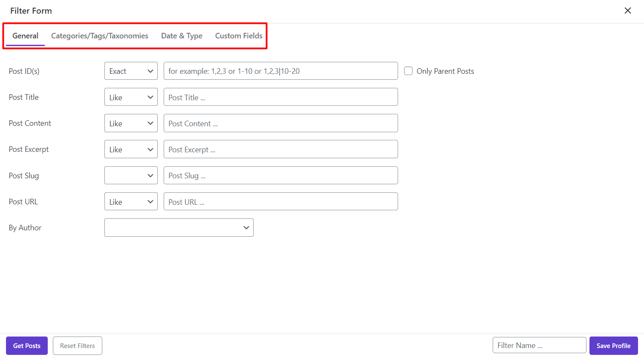Focus the Post Title text field
644x357 pixels.
pos(280,97)
